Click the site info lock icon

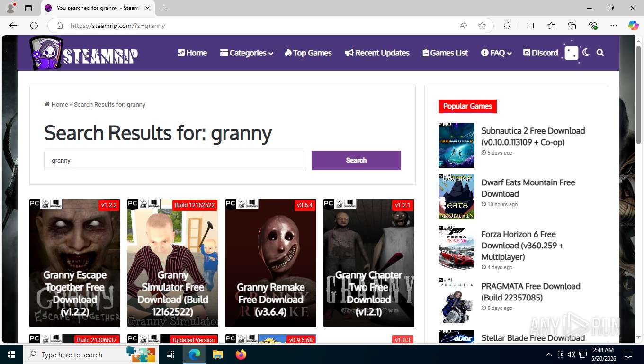60,26
